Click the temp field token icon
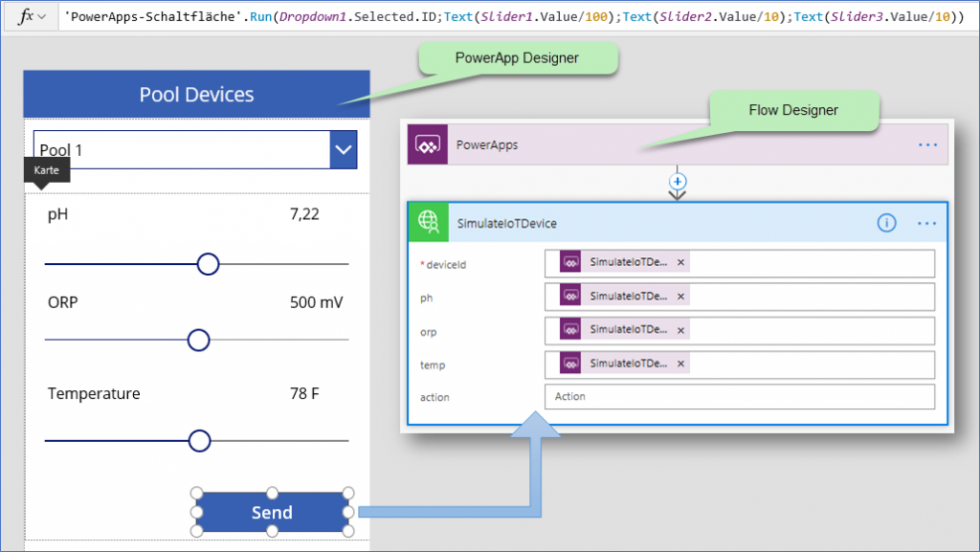The width and height of the screenshot is (980, 552). (570, 364)
